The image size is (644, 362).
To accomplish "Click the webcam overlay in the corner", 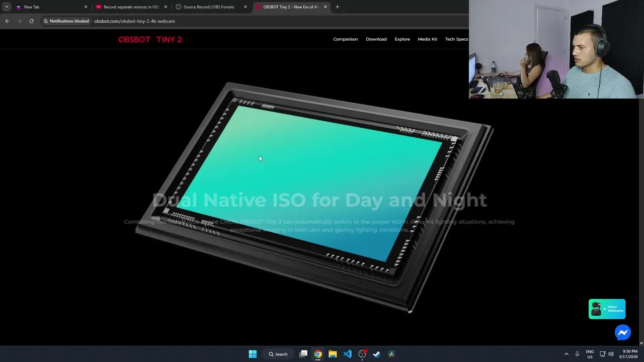I will tap(556, 49).
